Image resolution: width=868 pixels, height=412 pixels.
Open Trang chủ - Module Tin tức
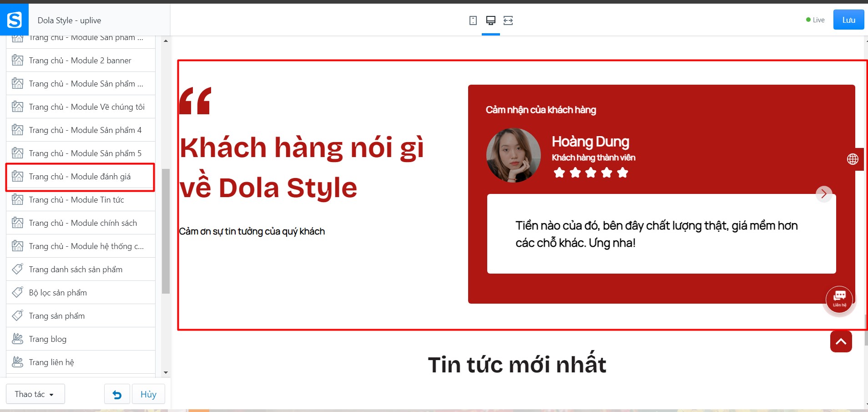pyautogui.click(x=81, y=199)
